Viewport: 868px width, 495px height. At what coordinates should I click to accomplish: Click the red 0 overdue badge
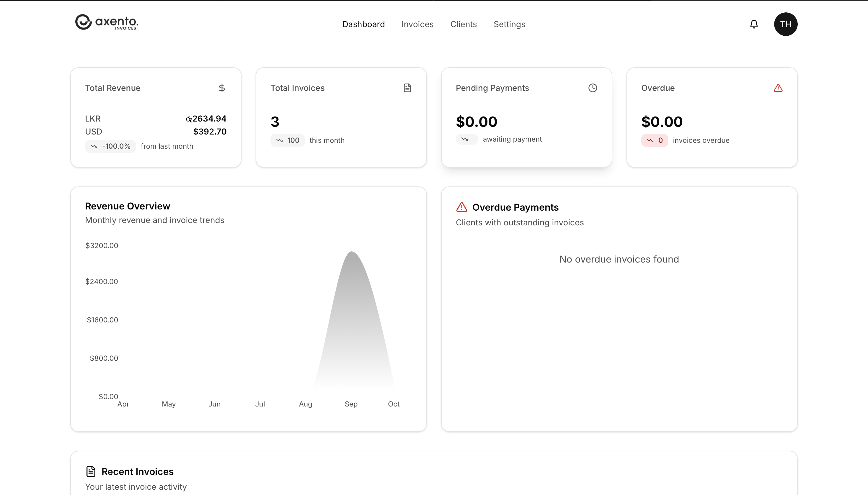[x=654, y=140]
